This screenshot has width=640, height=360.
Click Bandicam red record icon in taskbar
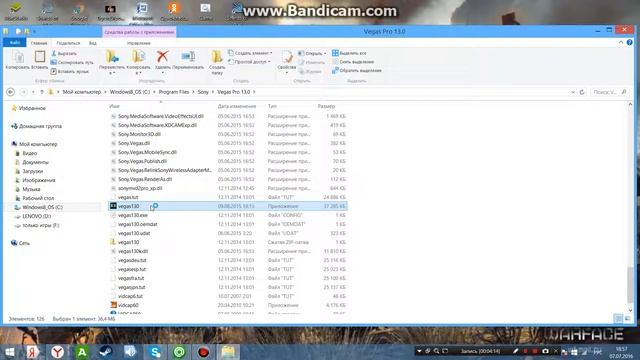[203, 352]
